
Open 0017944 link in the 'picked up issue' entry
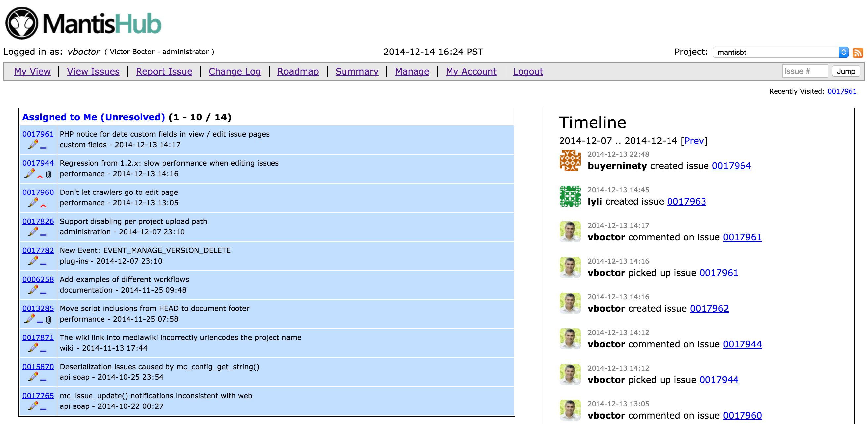pos(719,380)
